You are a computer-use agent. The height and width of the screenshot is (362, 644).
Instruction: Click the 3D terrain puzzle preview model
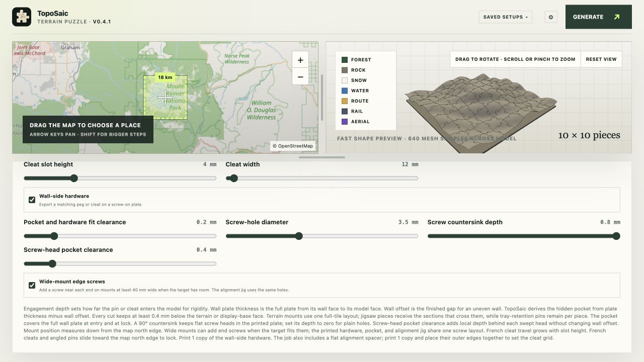click(480, 113)
